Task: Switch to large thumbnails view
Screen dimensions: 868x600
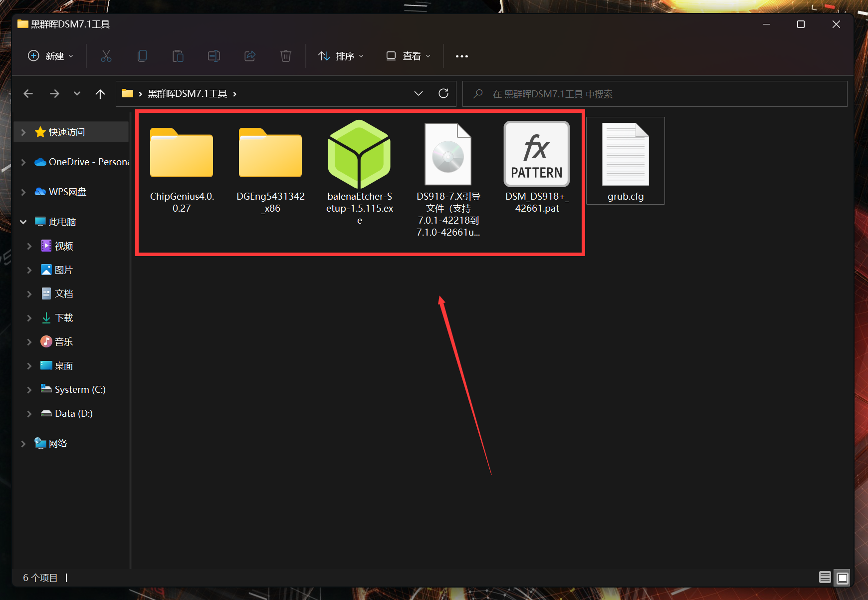Action: 843,578
